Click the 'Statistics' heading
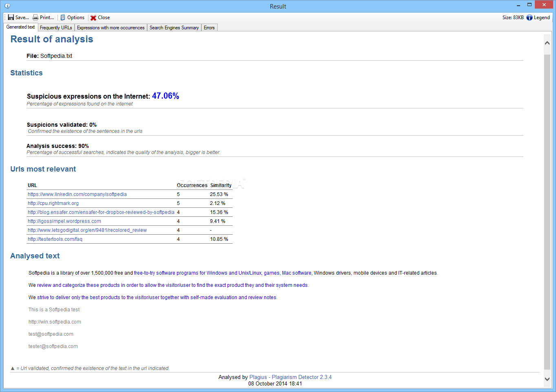556x392 pixels. tap(26, 73)
